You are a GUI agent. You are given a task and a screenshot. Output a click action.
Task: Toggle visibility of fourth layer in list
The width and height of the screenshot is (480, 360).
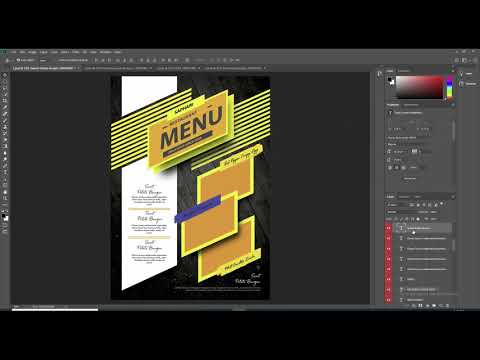pos(389,259)
